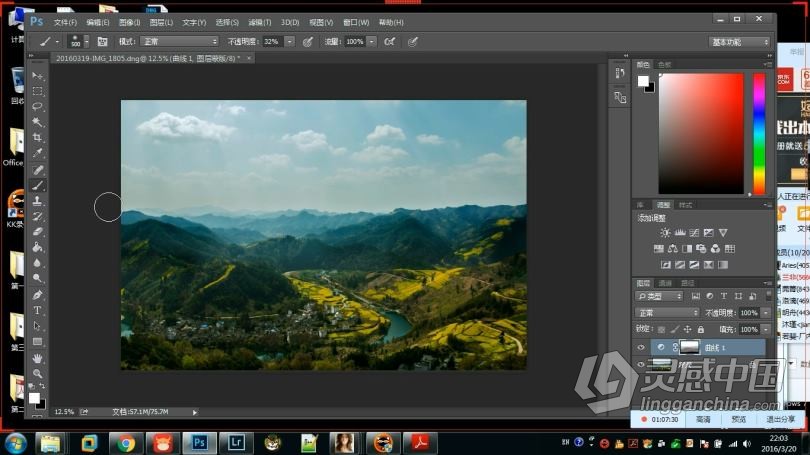Pick a color in the red color field
This screenshot has height=455, width=810.
pos(701,134)
